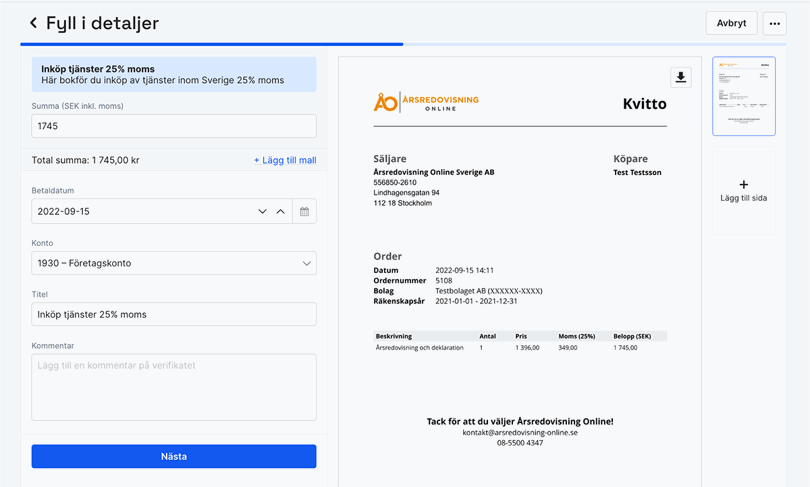Click the plus icon to add a page

(743, 185)
